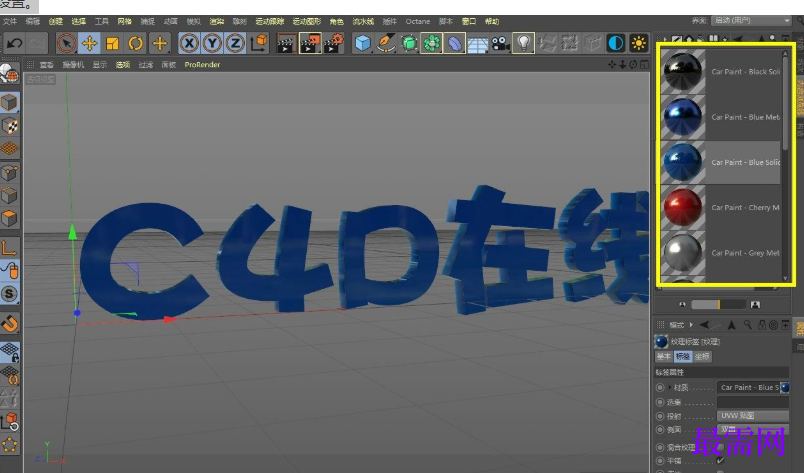The height and width of the screenshot is (473, 804).
Task: Switch to the 坐标 (Coordinates) attribute tab
Action: pyautogui.click(x=702, y=356)
